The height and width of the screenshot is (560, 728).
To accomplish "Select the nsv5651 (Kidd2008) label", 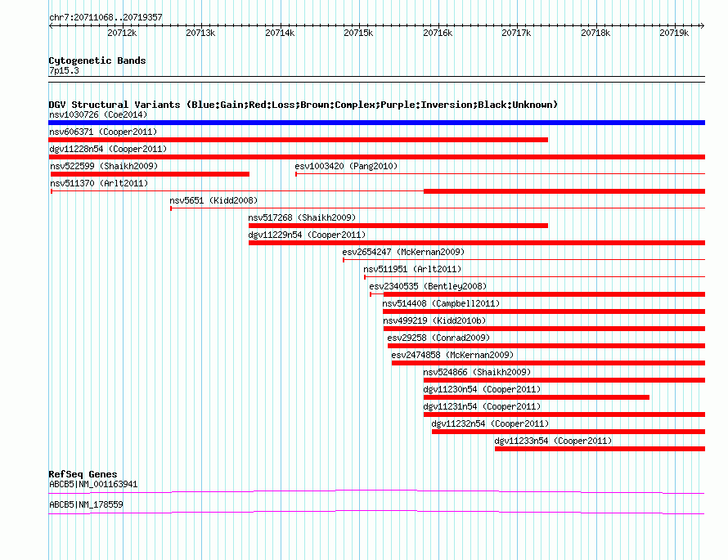I will [213, 200].
